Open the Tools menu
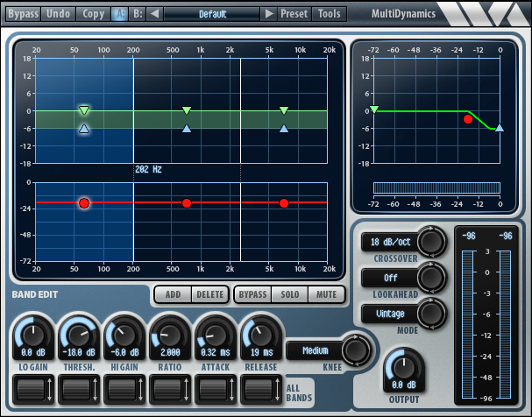The height and width of the screenshot is (417, 532). pos(330,14)
